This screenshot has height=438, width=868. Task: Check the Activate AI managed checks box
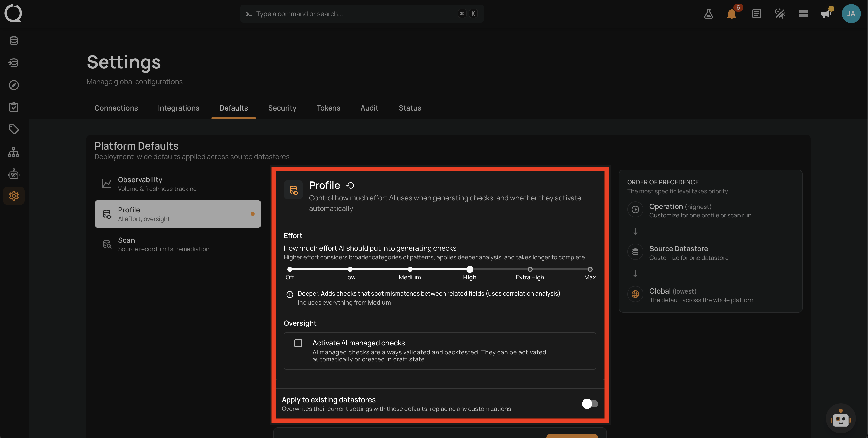[x=298, y=343]
